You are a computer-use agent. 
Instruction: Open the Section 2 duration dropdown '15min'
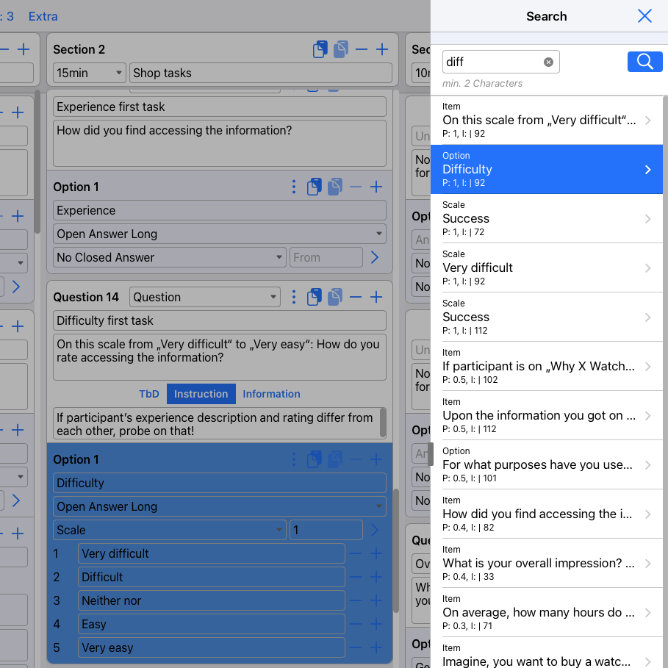pyautogui.click(x=89, y=73)
